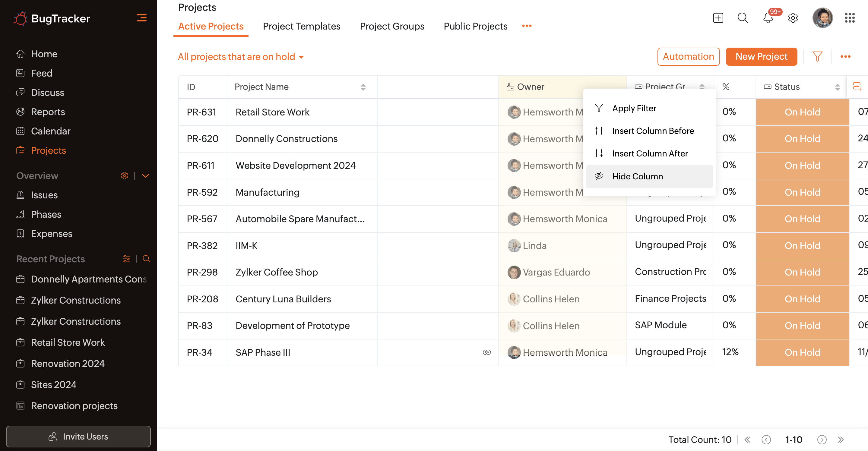Screen dimensions: 868x451
Task: Click the Recent Projects search icon
Action: click(146, 259)
